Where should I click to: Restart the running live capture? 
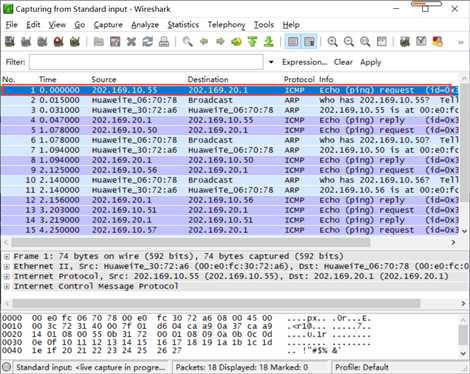[x=75, y=42]
